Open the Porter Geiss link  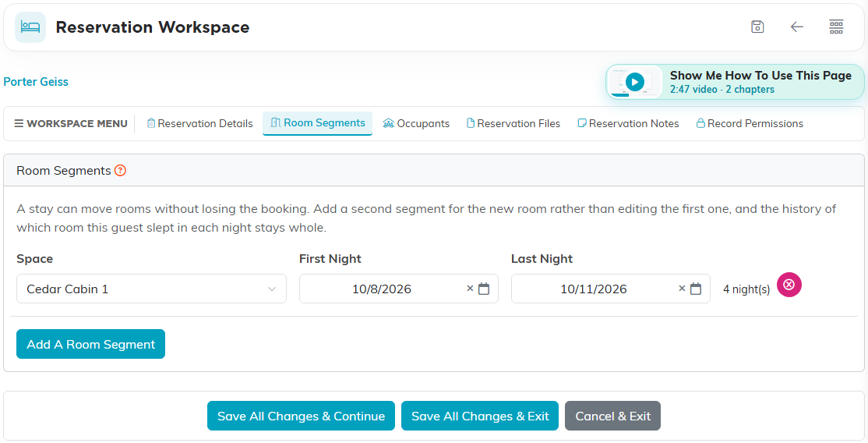point(36,82)
